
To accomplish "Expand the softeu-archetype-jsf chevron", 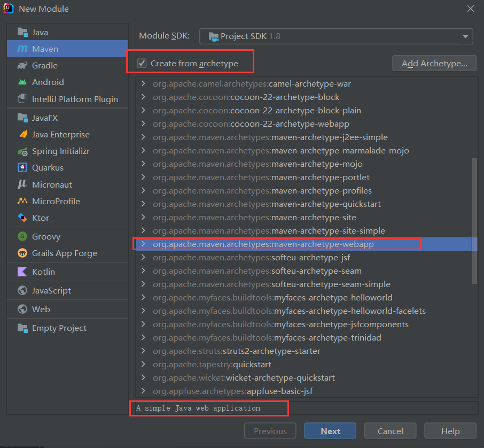I will click(143, 257).
